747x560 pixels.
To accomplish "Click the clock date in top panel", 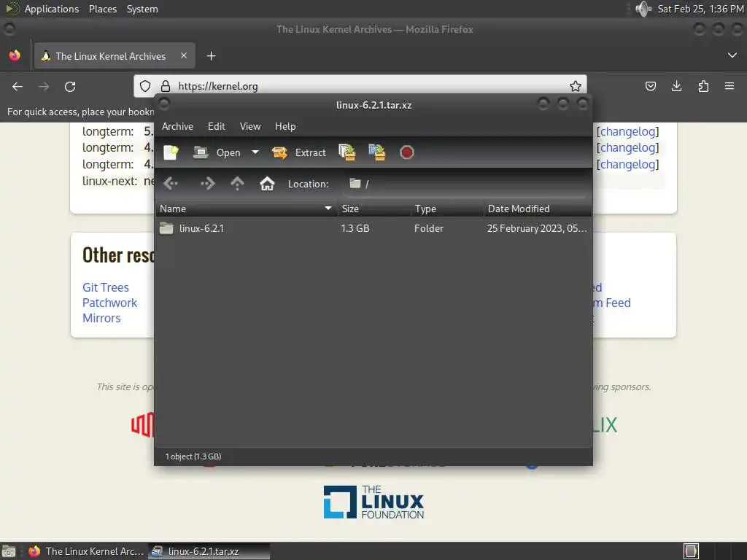I will coord(700,9).
